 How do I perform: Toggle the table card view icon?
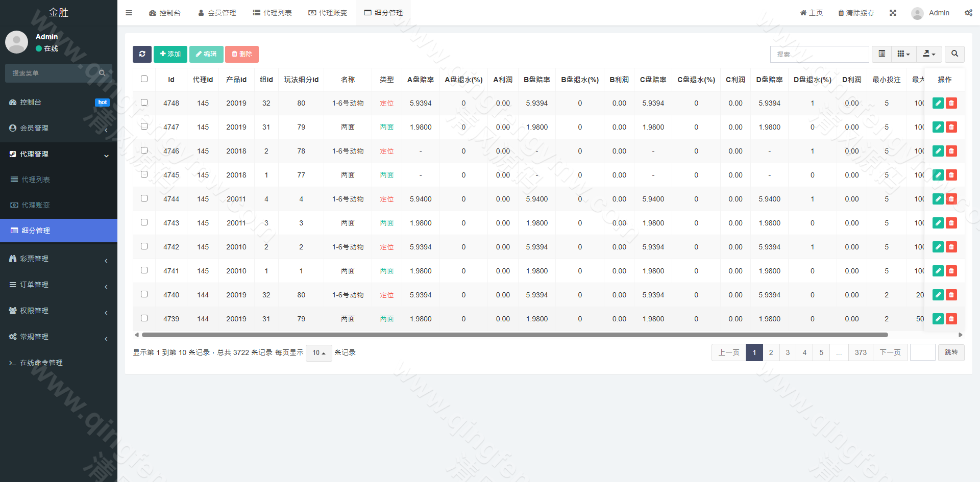tap(882, 54)
